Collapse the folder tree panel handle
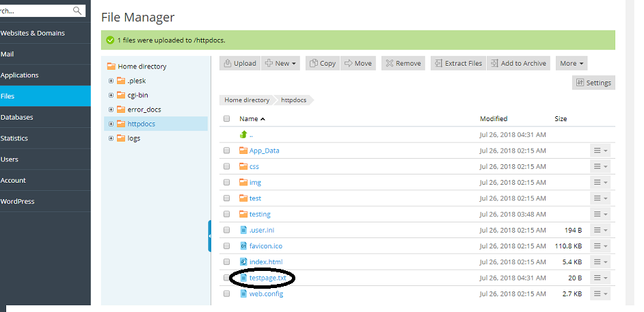 coord(209,235)
